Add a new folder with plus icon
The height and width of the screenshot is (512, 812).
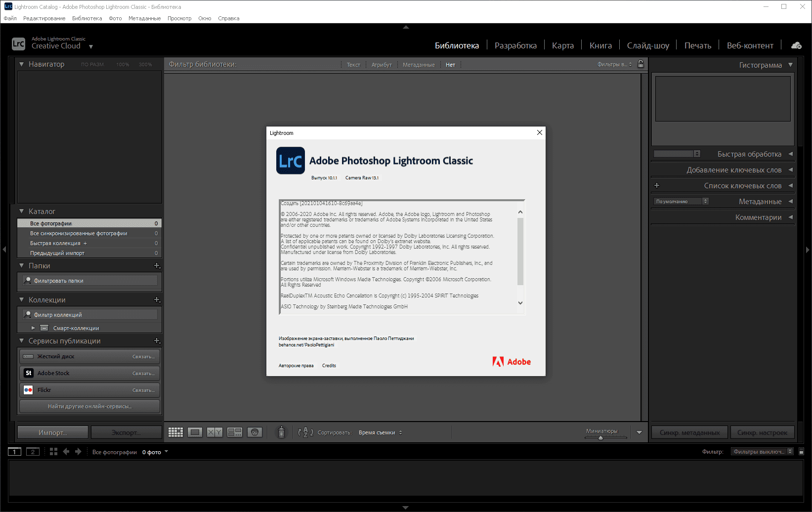[157, 266]
